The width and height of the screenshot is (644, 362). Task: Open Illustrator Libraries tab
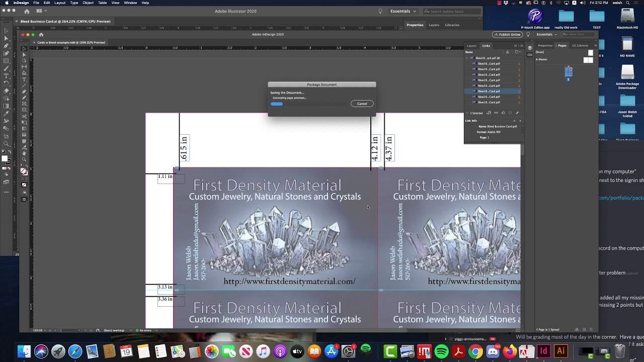pyautogui.click(x=452, y=25)
